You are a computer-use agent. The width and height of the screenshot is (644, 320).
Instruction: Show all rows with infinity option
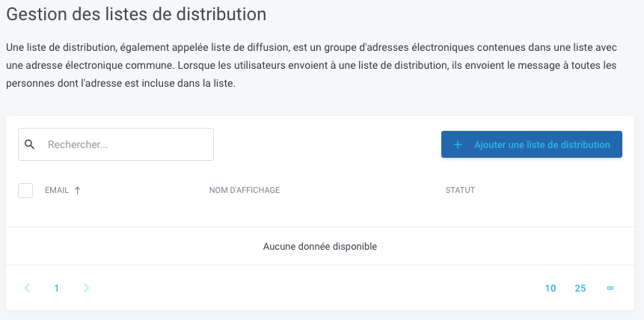point(610,288)
